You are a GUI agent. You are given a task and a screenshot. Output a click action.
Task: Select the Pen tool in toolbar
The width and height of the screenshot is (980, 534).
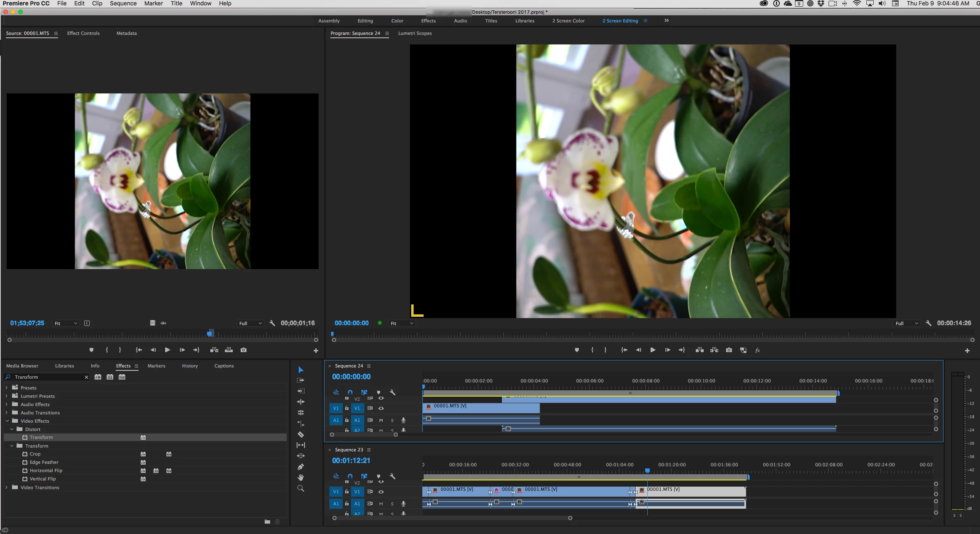pos(301,467)
